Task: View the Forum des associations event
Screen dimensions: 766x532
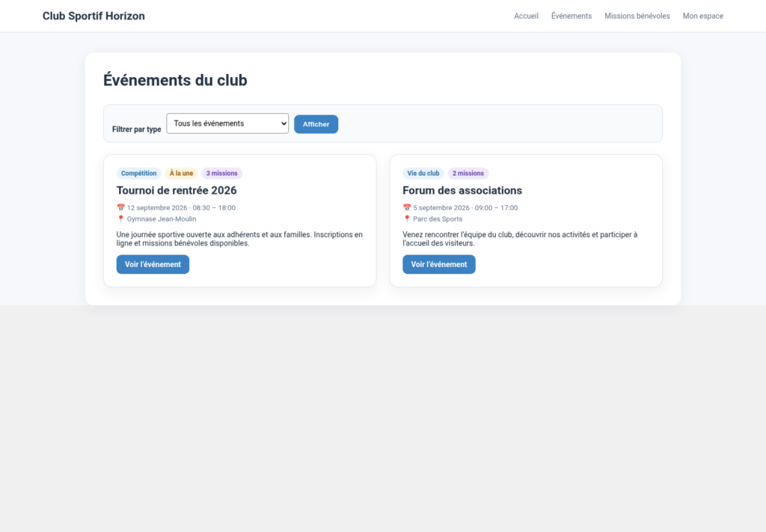Action: [x=438, y=264]
